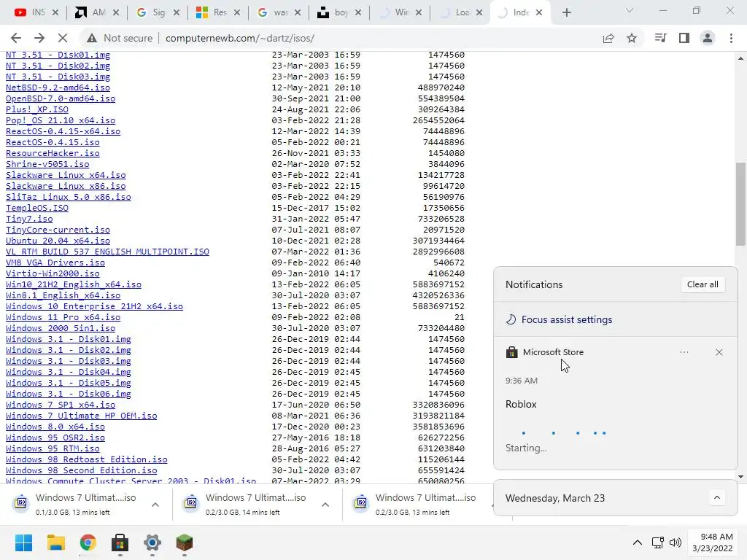Open Chrome side panel
The image size is (747, 560).
684,38
